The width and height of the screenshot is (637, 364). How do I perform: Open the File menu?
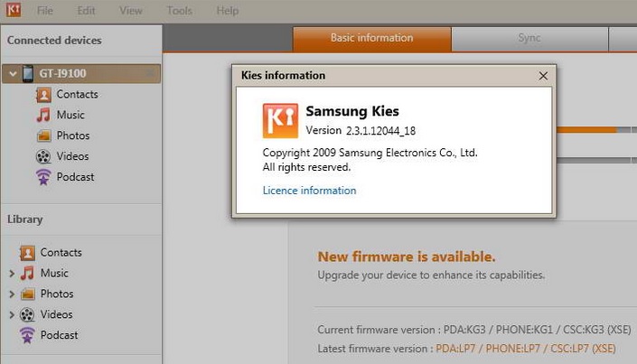click(44, 11)
